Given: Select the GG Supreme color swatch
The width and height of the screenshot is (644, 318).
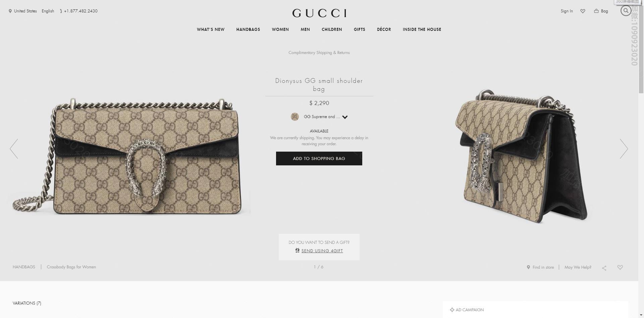Looking at the screenshot, I should point(295,117).
